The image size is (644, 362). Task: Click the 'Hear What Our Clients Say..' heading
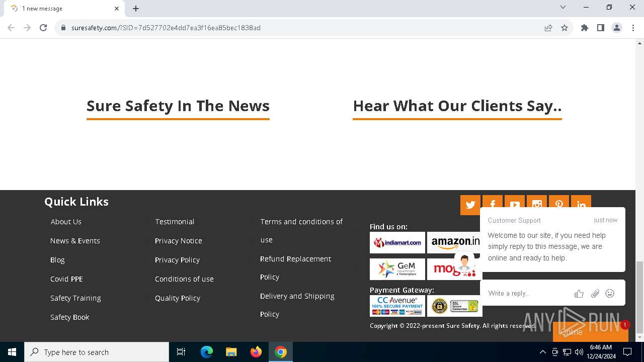(457, 106)
